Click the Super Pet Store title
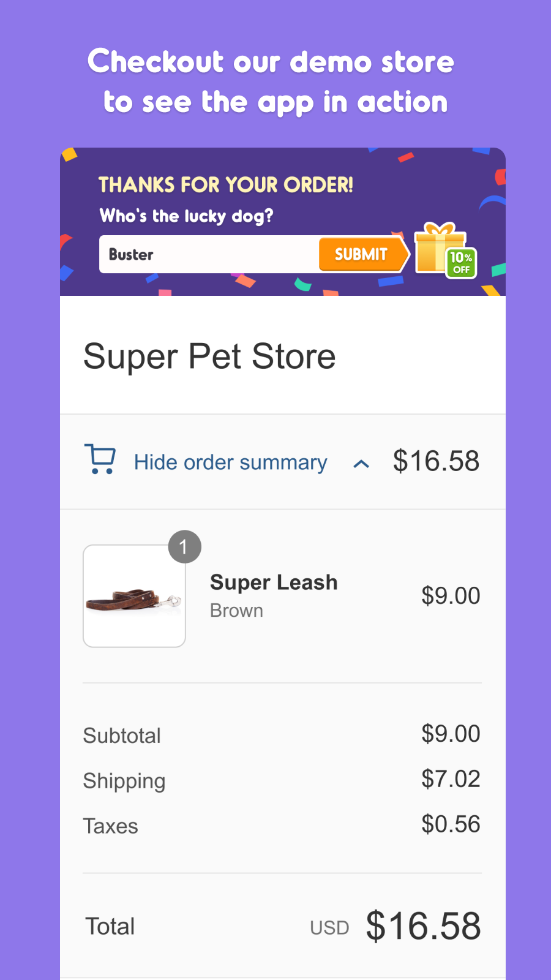Screen dimensions: 551x980 [x=209, y=356]
